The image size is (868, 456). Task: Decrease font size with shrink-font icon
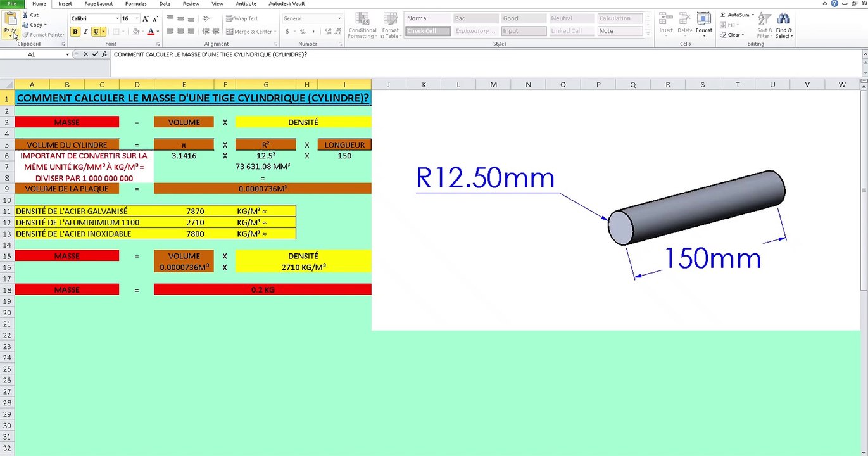coord(155,19)
